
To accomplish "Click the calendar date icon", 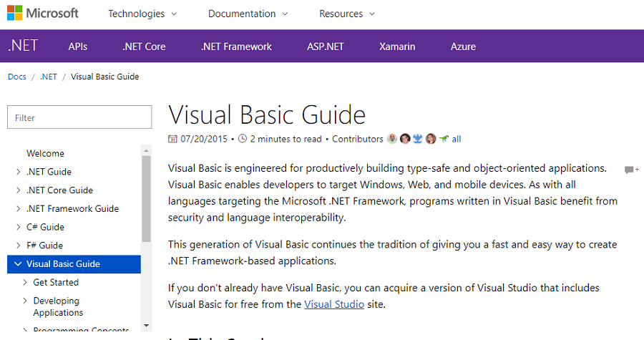I will (172, 139).
